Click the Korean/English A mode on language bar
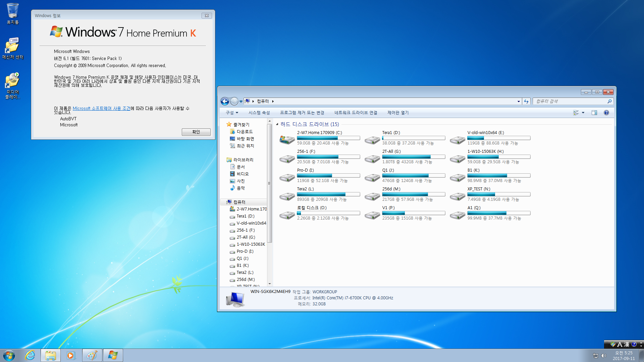This screenshot has height=362, width=644. [x=620, y=344]
